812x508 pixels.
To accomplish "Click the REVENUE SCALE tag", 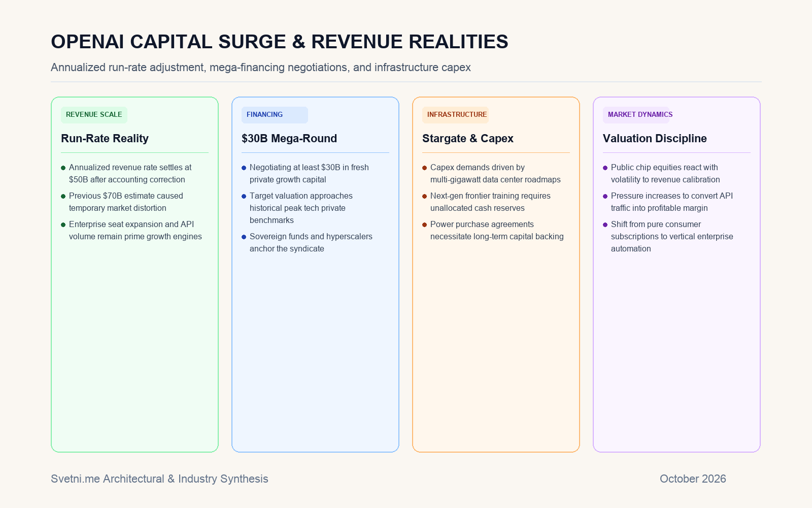I will pyautogui.click(x=94, y=115).
